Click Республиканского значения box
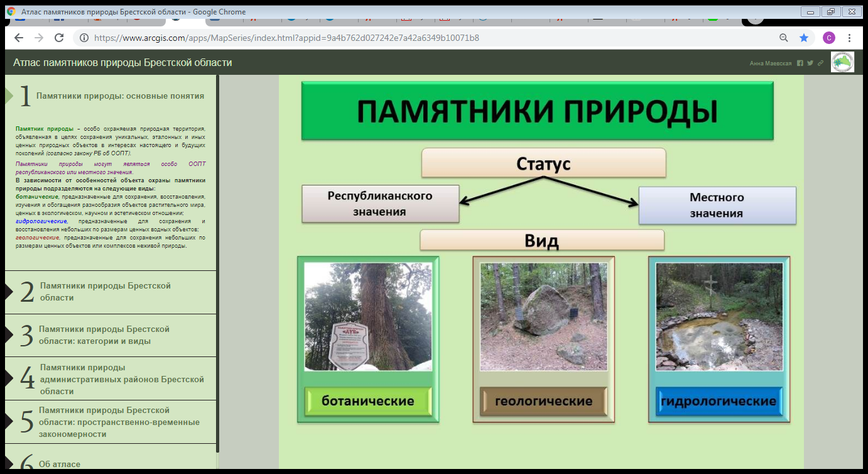The width and height of the screenshot is (868, 474). point(380,204)
